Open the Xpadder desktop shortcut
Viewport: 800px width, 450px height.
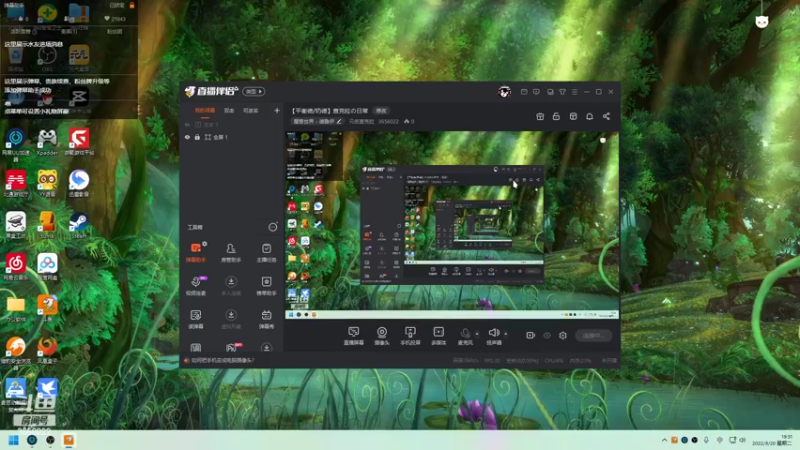click(x=47, y=142)
